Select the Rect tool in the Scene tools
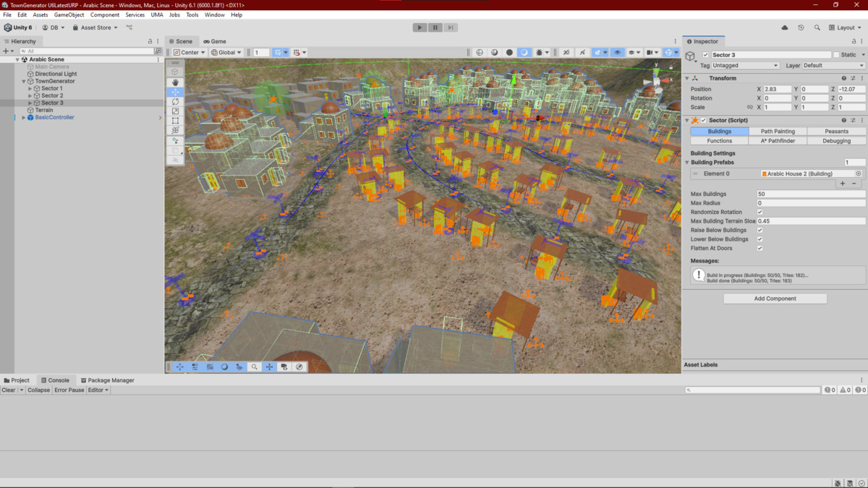This screenshot has height=488, width=868. pyautogui.click(x=175, y=121)
